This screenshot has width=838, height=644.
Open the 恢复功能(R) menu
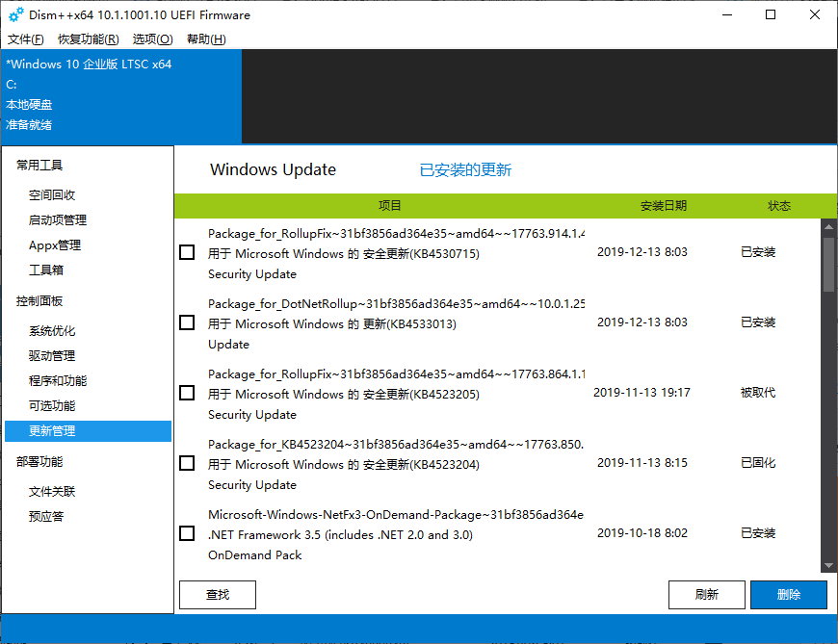[89, 39]
